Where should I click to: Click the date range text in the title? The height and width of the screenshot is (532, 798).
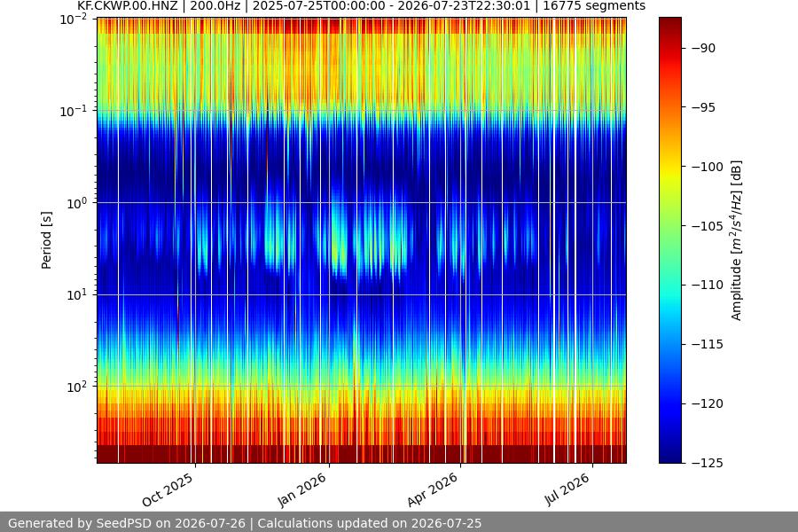pos(391,6)
